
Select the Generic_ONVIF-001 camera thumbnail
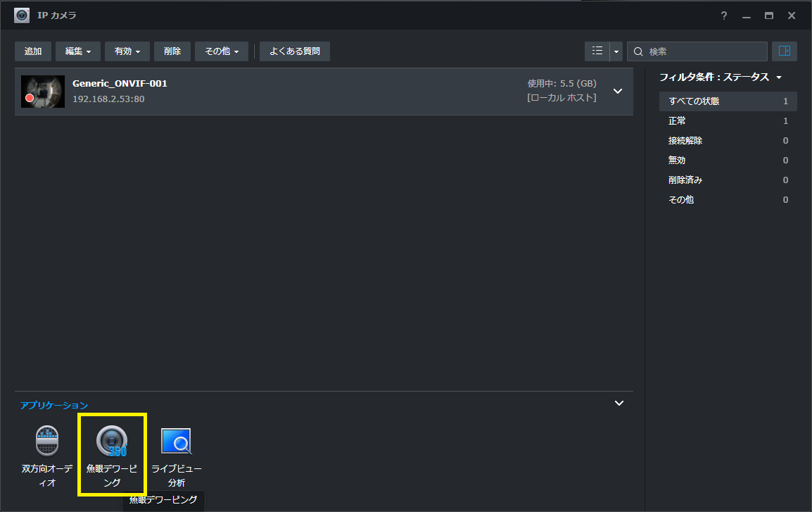[43, 92]
